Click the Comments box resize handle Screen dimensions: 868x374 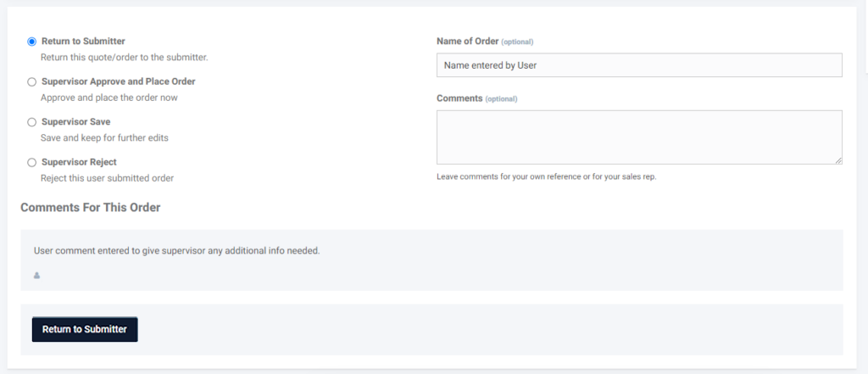tap(837, 159)
